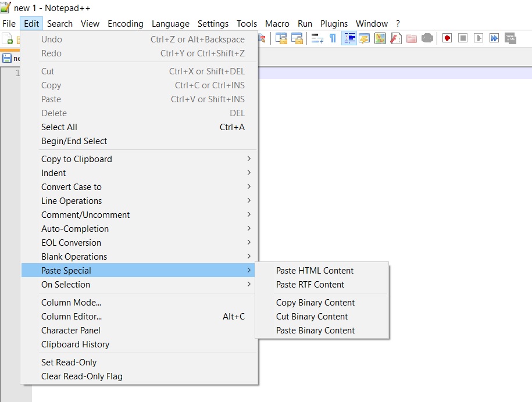Toggle synchronize horizontal scrolling icon
The image size is (532, 402).
[x=297, y=38]
